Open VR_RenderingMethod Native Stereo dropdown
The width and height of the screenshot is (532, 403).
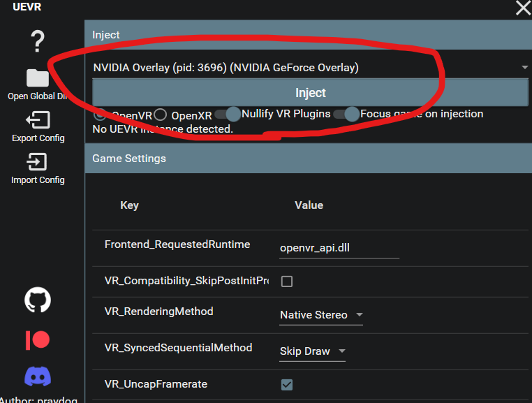point(321,315)
